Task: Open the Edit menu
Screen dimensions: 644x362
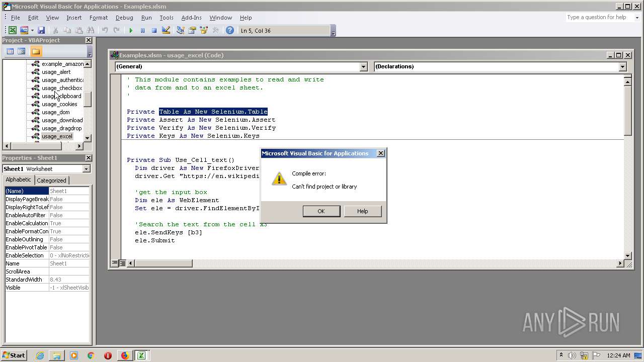Action: (33, 18)
